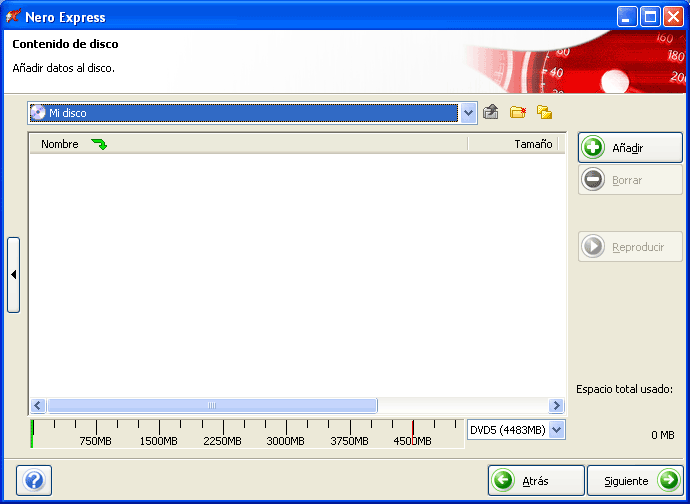
Task: Open the Mi disco location dropdown
Action: click(468, 113)
